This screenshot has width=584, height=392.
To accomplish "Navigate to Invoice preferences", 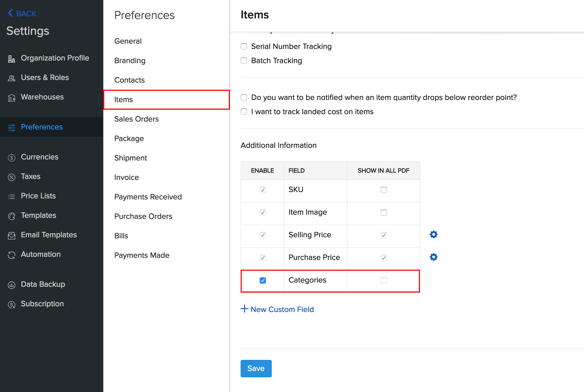I will pos(127,177).
